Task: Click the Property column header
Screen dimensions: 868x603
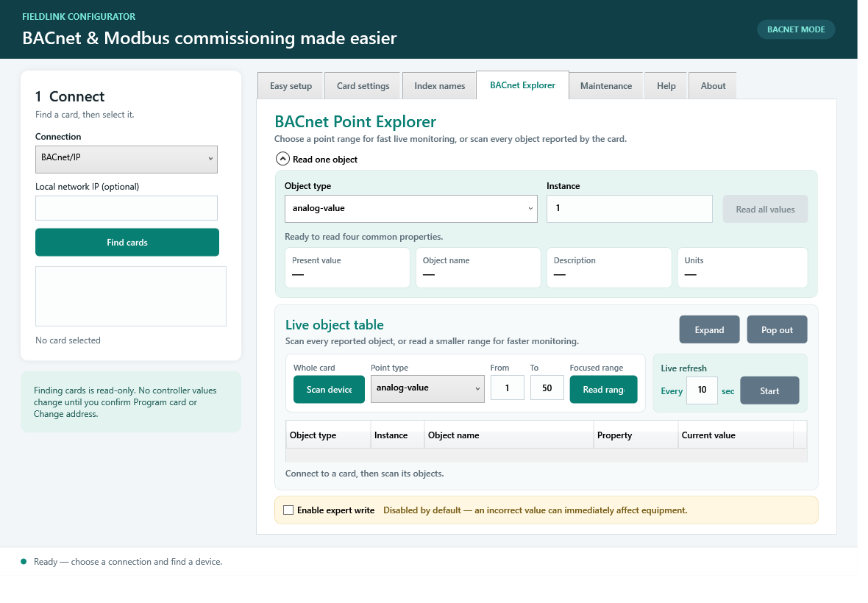Action: [x=636, y=435]
